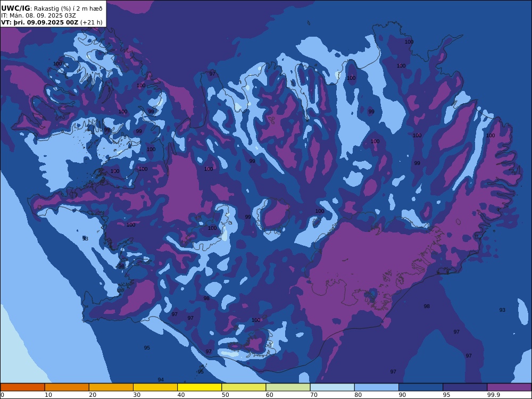Click the colorbar tick label "80"
Viewport: 532px width, 399px height.
click(358, 395)
